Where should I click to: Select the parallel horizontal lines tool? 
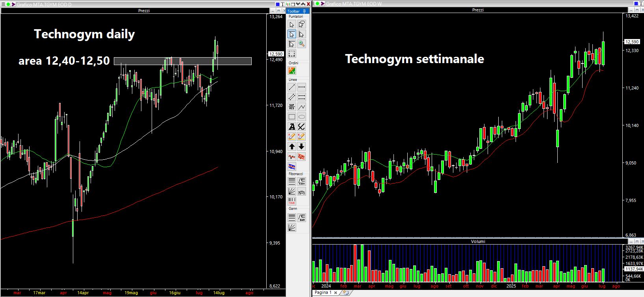(302, 97)
